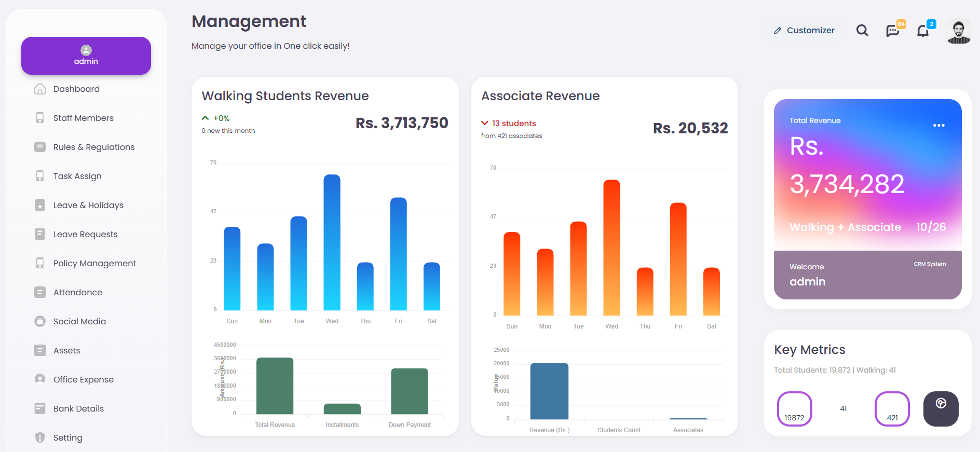
Task: Click the Wednesday bar in Walking Students chart
Action: tap(332, 242)
